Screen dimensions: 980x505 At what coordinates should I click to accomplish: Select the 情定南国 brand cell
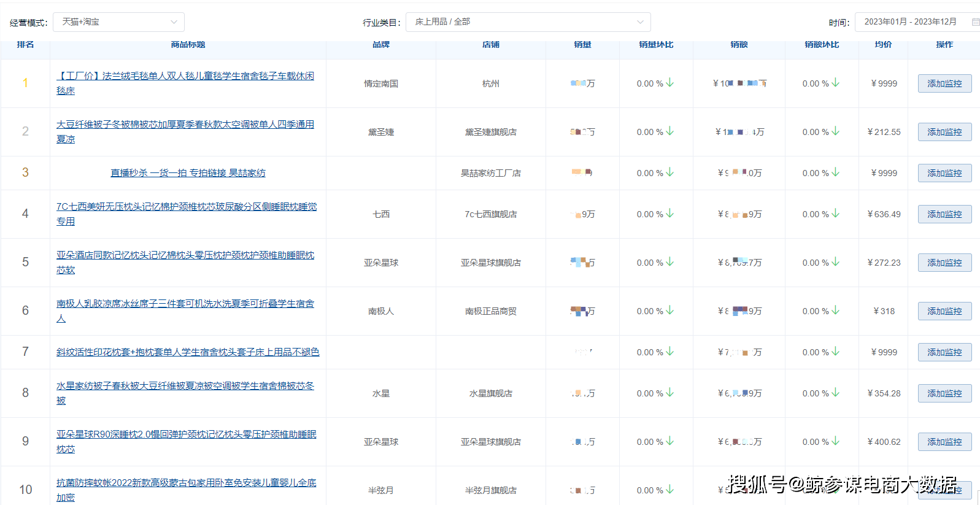point(381,83)
